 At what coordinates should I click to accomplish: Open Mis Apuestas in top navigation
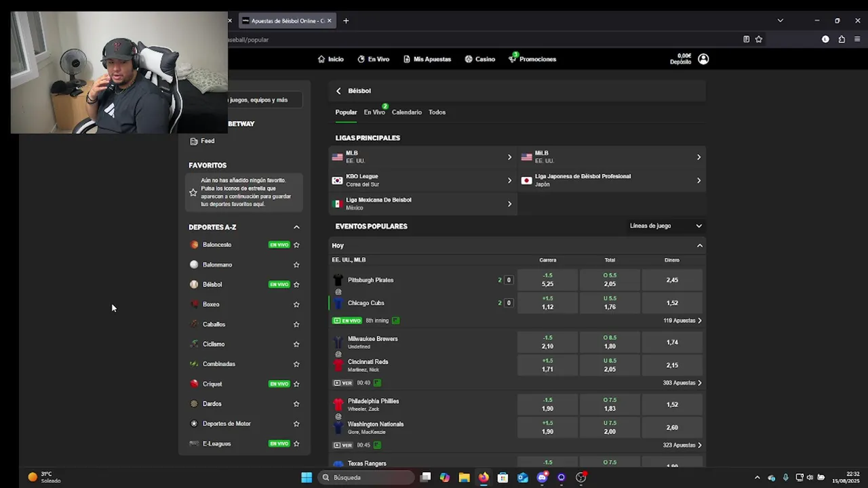[427, 59]
